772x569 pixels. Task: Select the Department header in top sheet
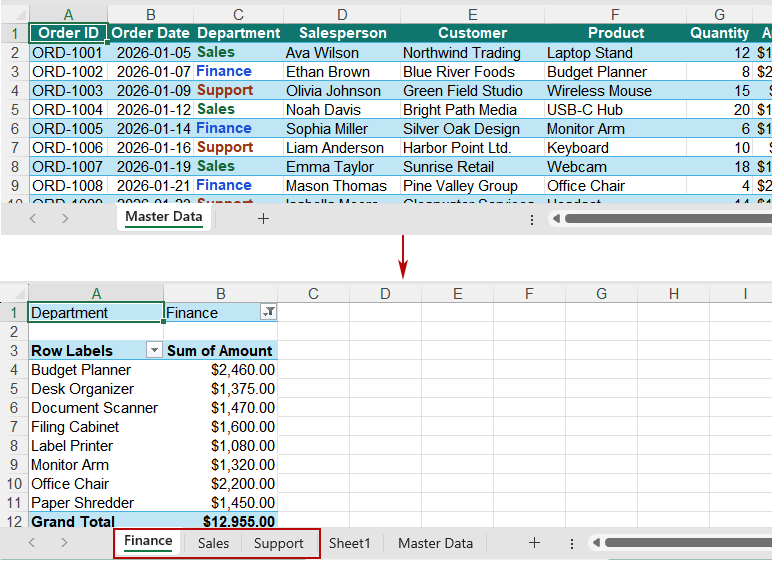tap(239, 33)
